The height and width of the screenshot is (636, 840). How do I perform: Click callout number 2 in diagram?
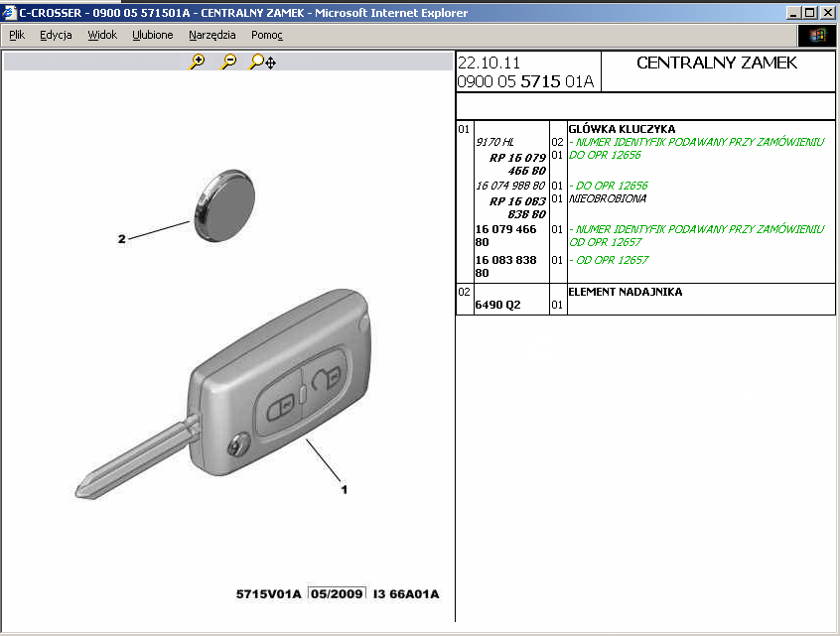(121, 239)
